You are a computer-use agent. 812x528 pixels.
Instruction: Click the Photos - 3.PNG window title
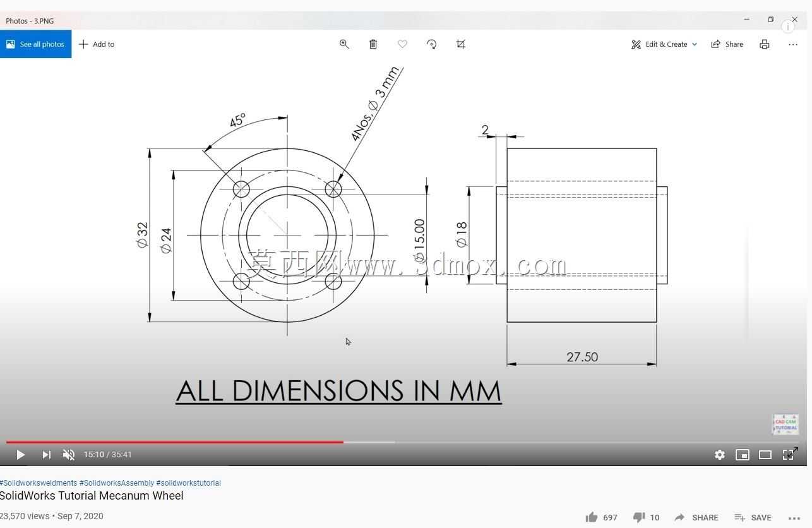[30, 21]
